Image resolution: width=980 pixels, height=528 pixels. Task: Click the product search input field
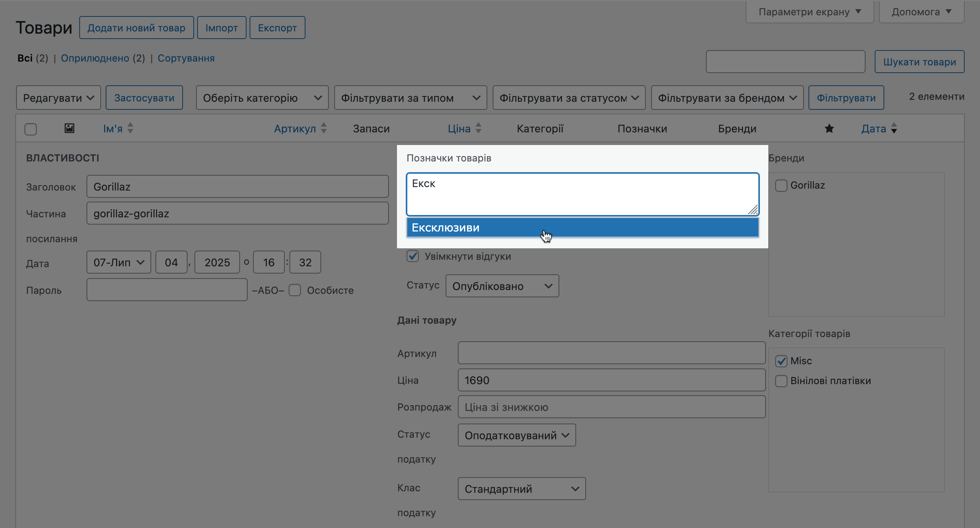(786, 62)
